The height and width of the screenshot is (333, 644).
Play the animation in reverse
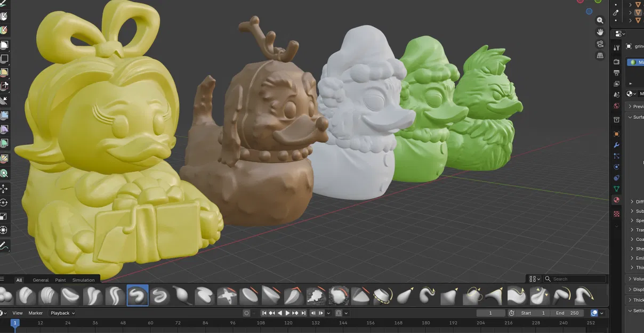(280, 313)
